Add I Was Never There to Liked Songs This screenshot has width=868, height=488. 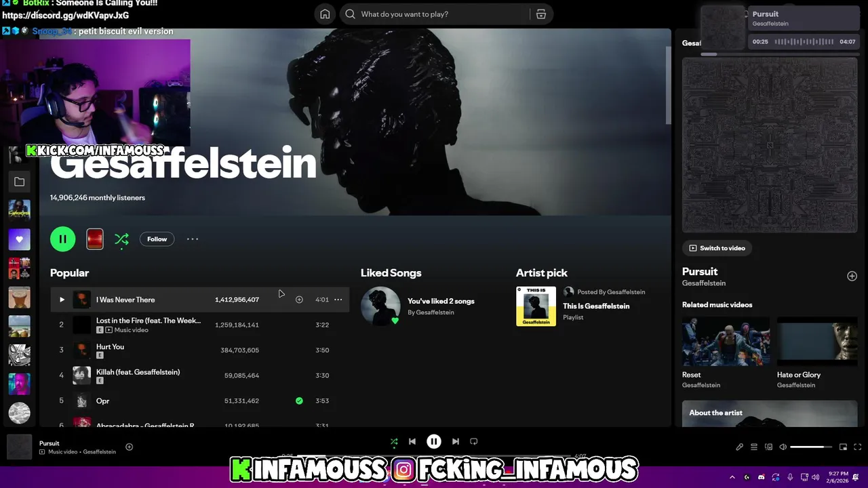[299, 300]
